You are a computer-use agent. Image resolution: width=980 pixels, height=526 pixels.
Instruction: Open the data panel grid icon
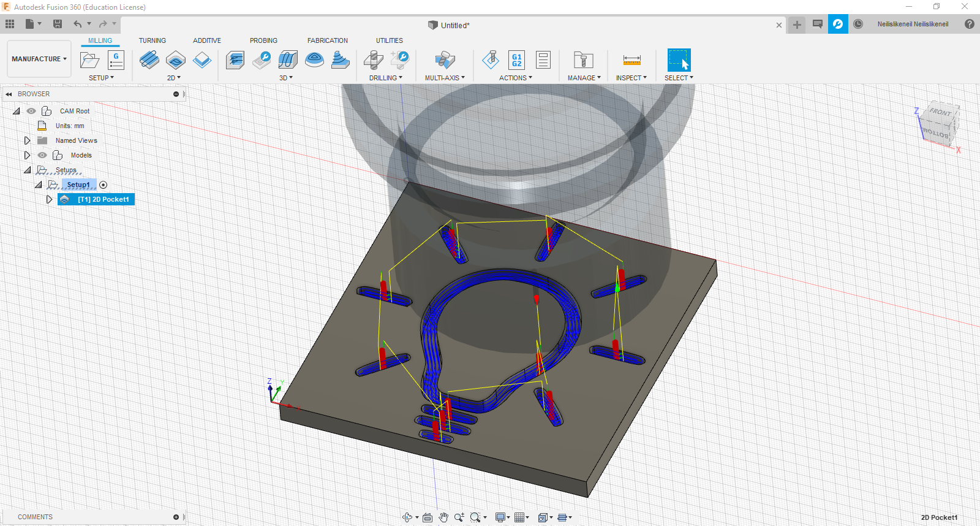10,24
